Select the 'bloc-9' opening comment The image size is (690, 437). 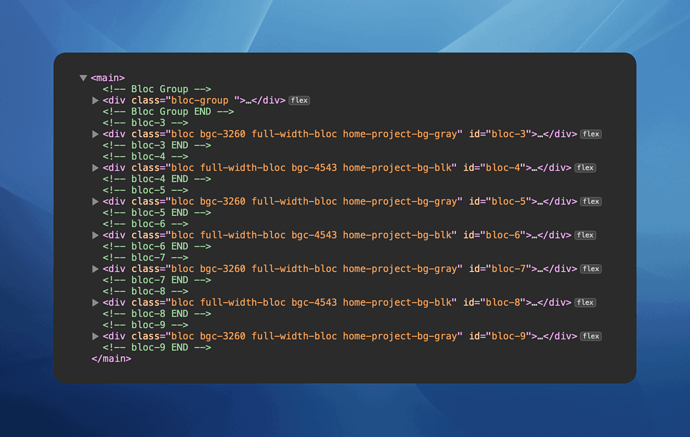pos(145,325)
